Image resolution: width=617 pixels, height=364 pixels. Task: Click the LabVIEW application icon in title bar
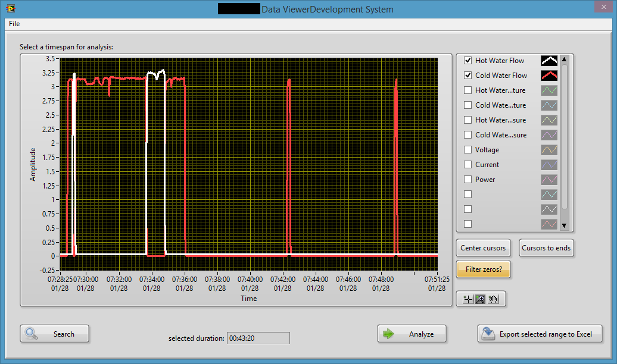[x=11, y=8]
